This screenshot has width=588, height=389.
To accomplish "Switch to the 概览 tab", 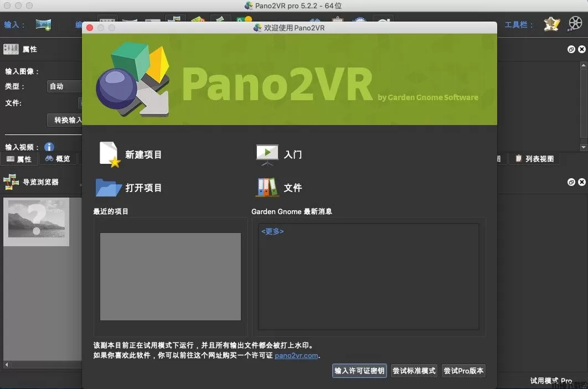I will point(58,159).
